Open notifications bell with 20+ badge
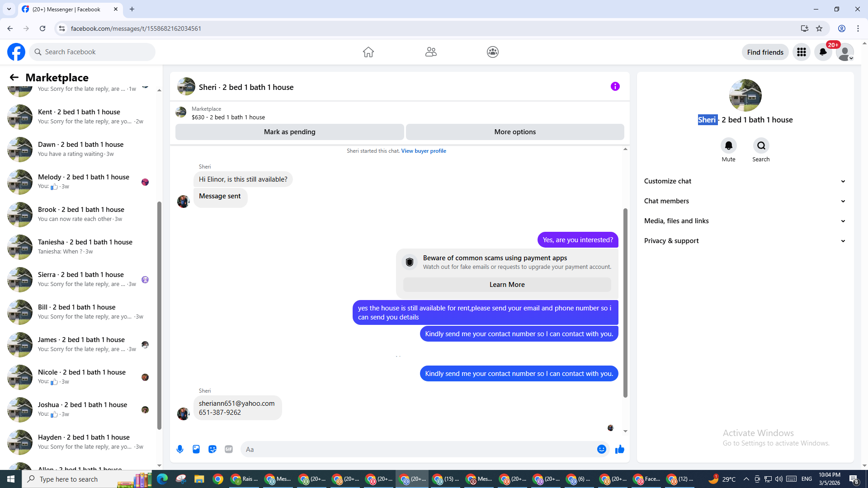 coord(823,52)
